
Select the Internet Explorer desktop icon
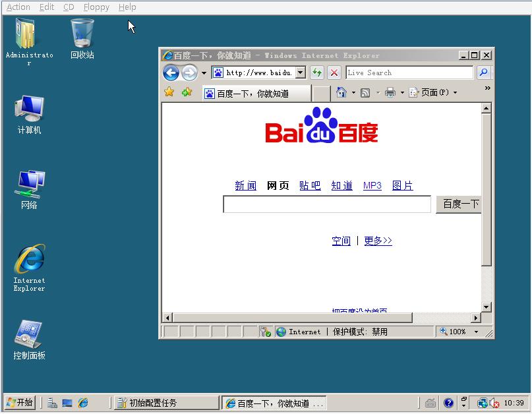coord(29,268)
